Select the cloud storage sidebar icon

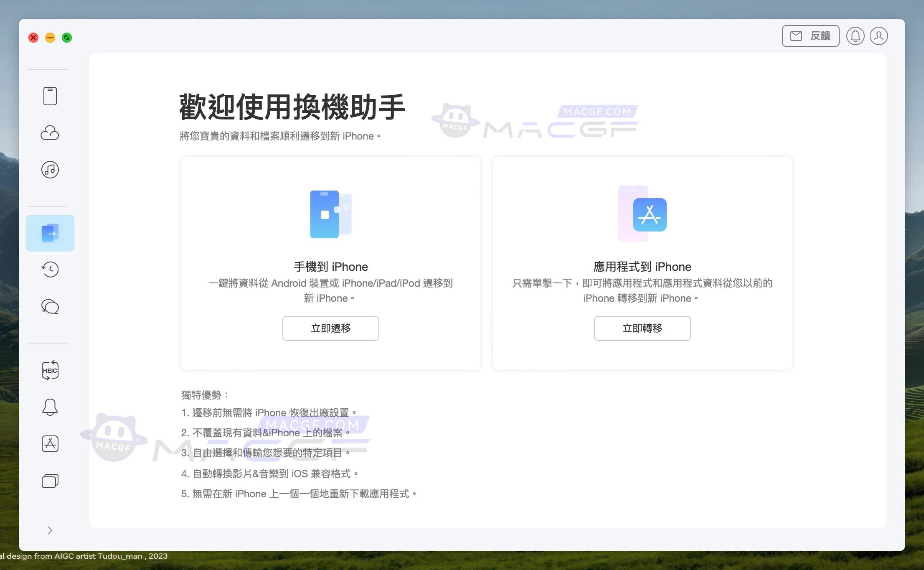pyautogui.click(x=50, y=133)
